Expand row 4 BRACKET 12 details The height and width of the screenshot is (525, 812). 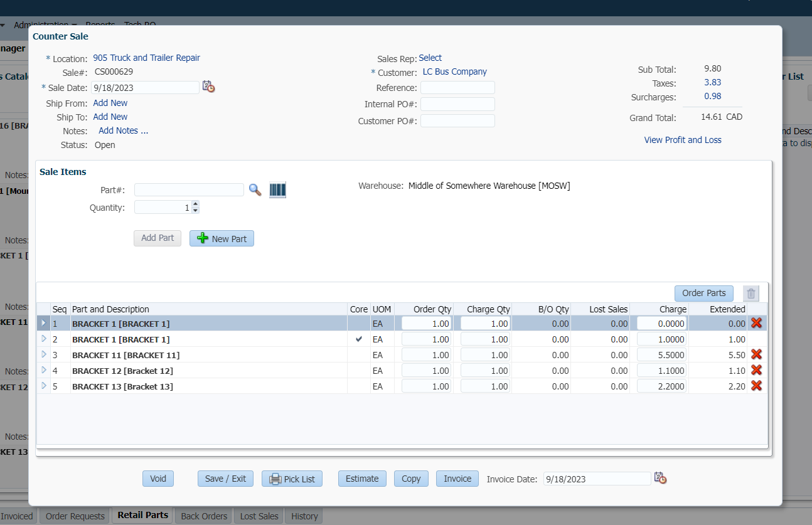[x=43, y=370]
